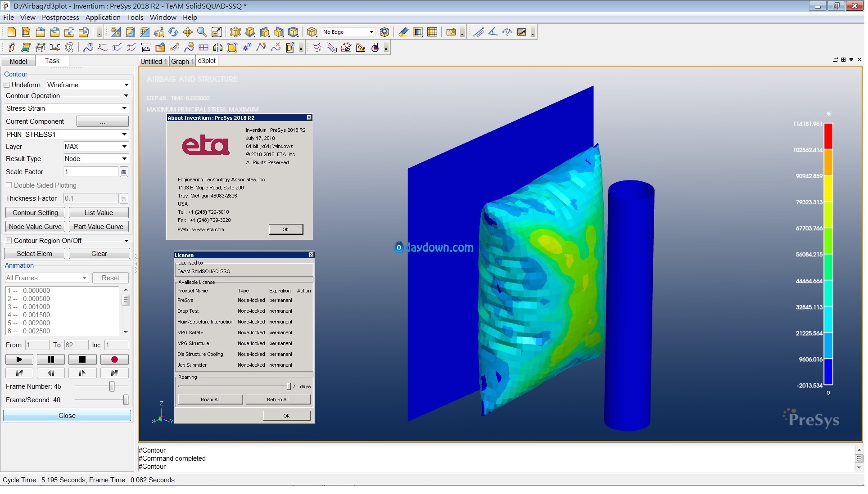This screenshot has width=868, height=494.
Task: Enable the Undeform checkbox
Action: pyautogui.click(x=7, y=85)
